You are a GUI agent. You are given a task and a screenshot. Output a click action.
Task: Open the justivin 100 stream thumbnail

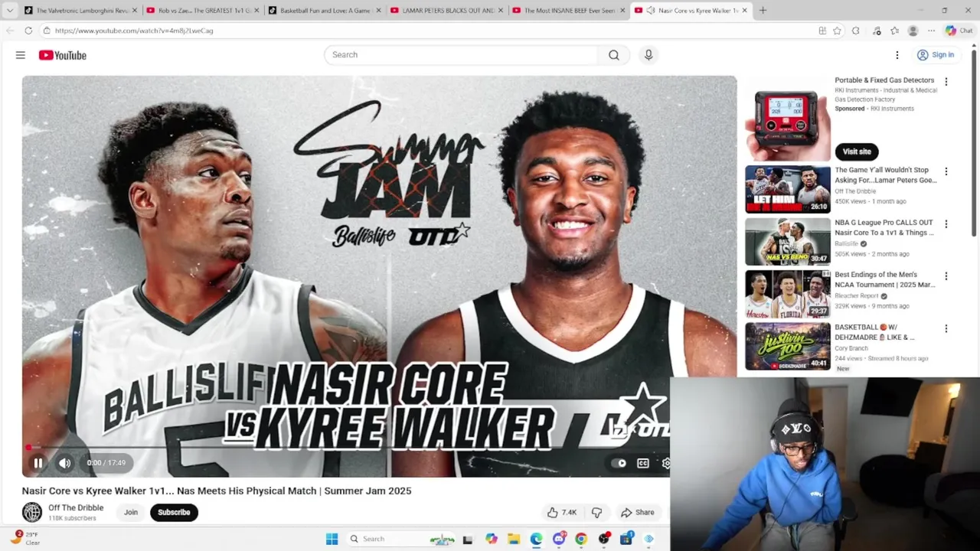tap(788, 346)
